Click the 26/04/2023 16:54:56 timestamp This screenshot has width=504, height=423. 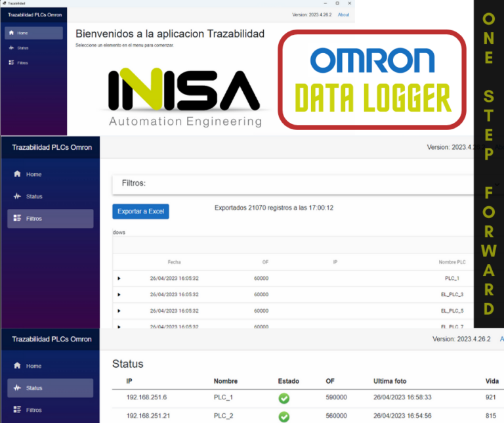(402, 416)
